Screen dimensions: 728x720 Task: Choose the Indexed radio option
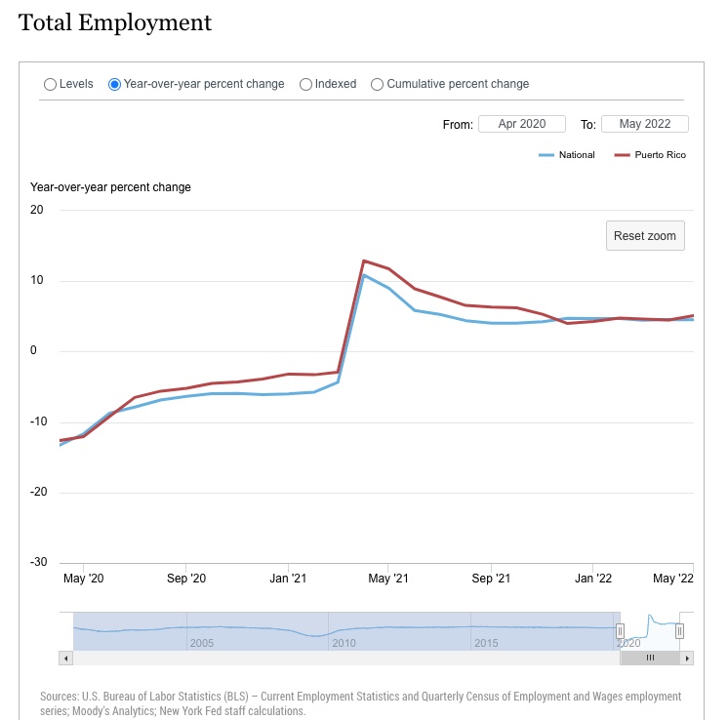coord(305,84)
